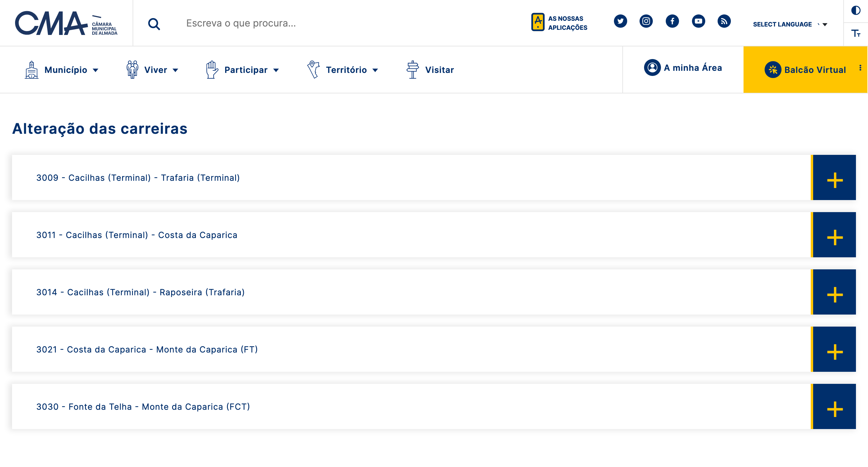Screen dimensions: 868x467
Task: Expand route 3009 with its plus button
Action: [834, 177]
